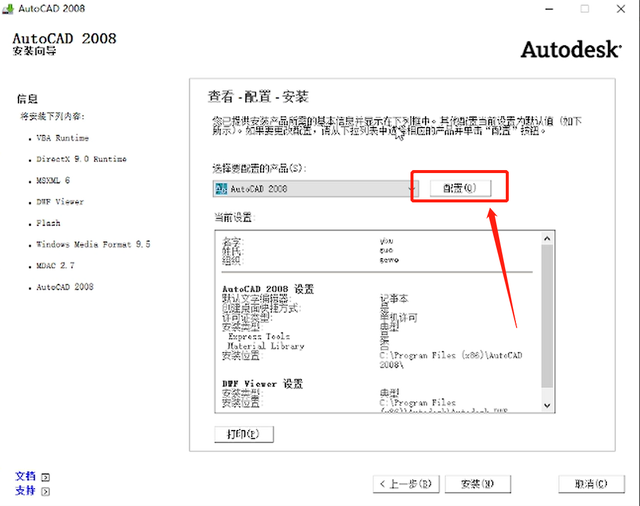Select DWF Viewer in the install list
Image resolution: width=640 pixels, height=506 pixels.
(60, 202)
